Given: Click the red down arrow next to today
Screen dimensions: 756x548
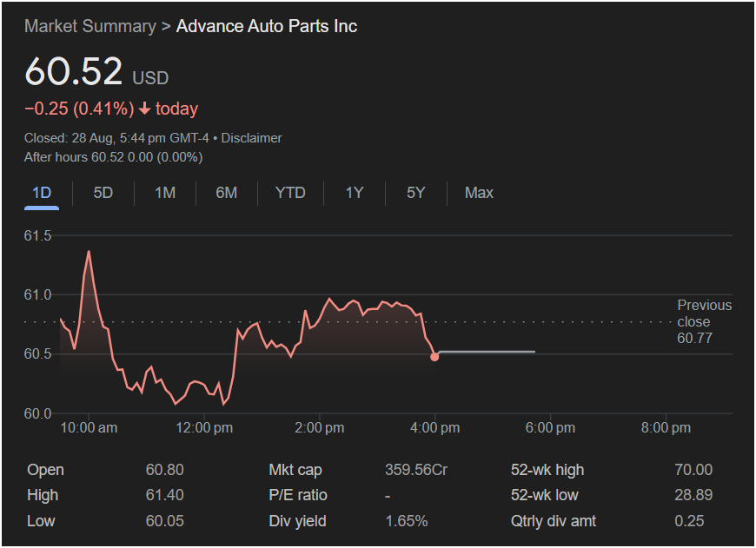Looking at the screenshot, I should click(x=144, y=109).
